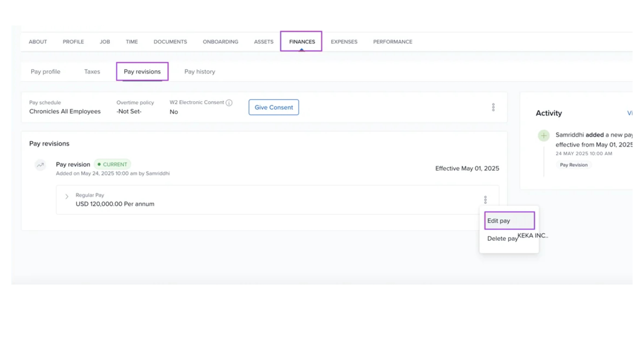Navigate to the PERFORMANCE tab
This screenshot has width=644, height=362.
[393, 42]
